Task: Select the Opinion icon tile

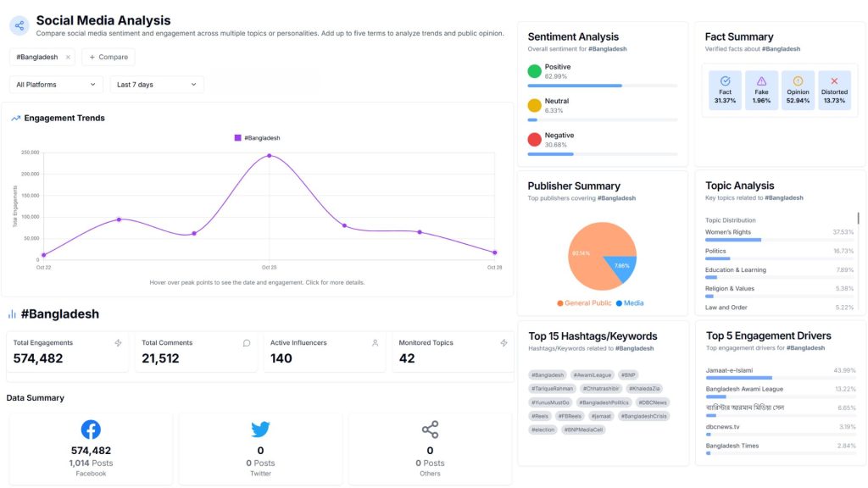Action: click(x=798, y=90)
